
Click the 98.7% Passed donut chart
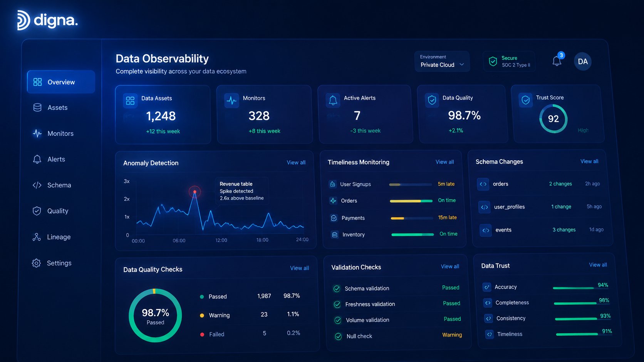pos(155,315)
